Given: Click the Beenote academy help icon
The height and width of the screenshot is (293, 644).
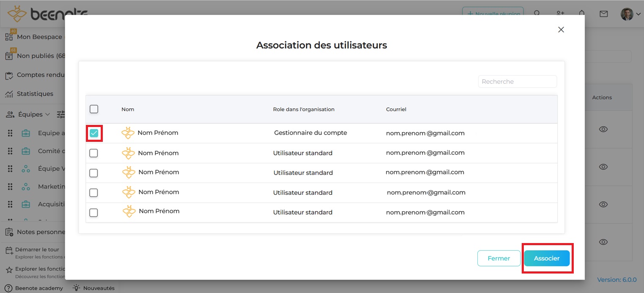Looking at the screenshot, I should click(8, 288).
